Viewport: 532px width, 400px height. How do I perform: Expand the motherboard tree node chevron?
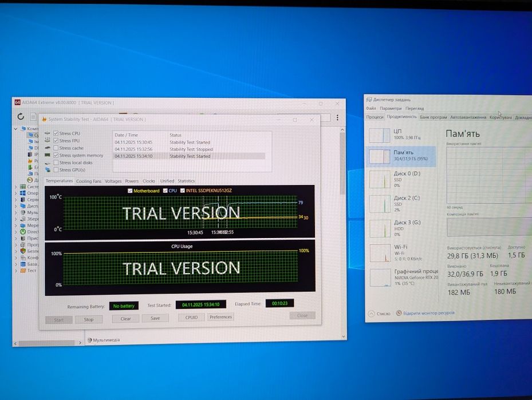click(x=15, y=187)
